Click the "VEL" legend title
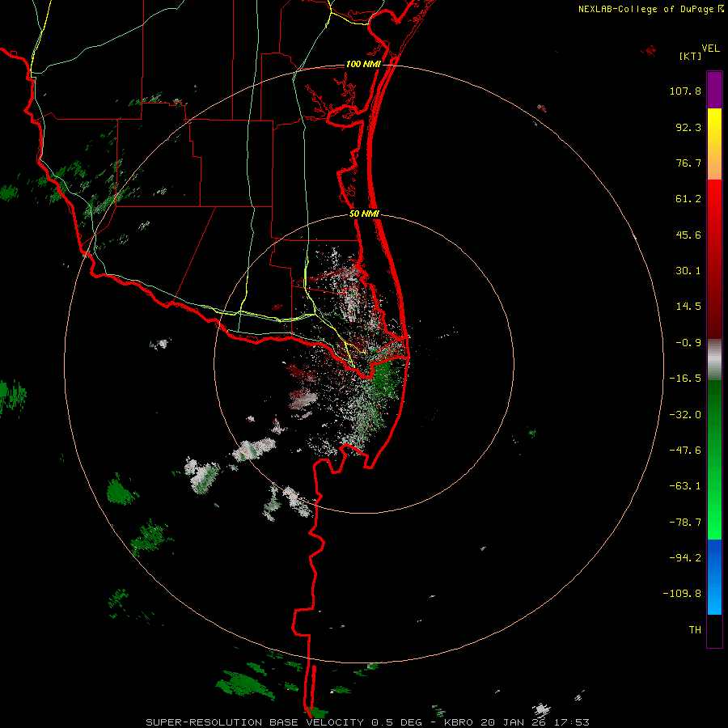 click(710, 49)
